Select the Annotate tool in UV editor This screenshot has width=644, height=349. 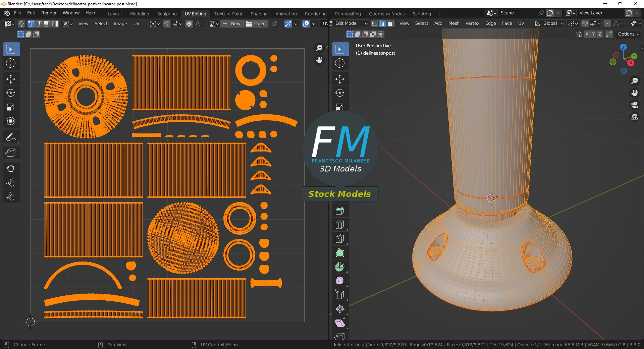point(11,137)
